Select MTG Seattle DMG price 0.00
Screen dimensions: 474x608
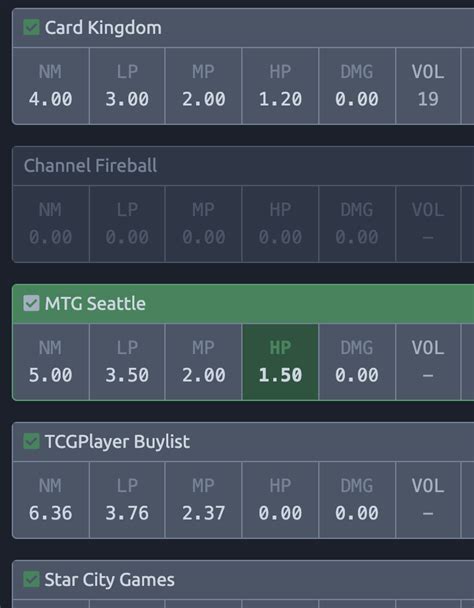(x=357, y=362)
